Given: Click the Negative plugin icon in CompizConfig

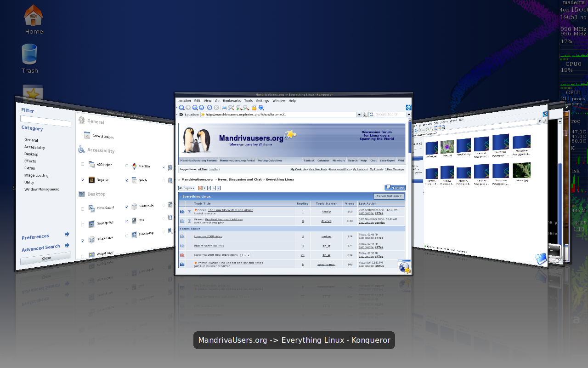Looking at the screenshot, I should [x=91, y=180].
